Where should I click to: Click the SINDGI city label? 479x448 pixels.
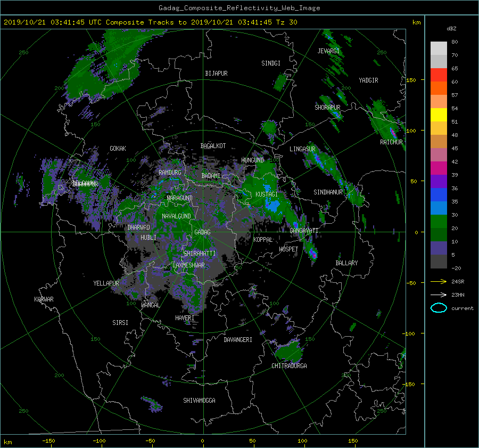[271, 63]
